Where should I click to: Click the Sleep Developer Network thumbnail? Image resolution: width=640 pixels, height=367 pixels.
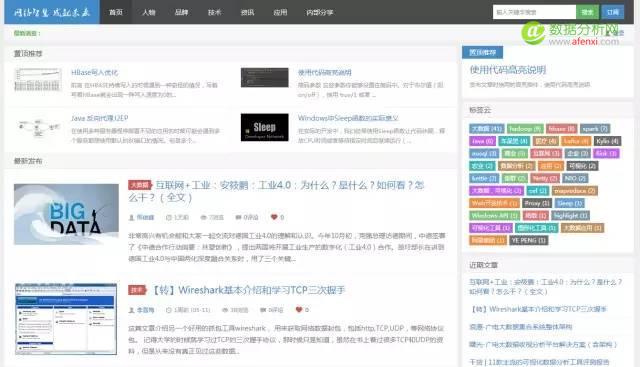coord(264,127)
